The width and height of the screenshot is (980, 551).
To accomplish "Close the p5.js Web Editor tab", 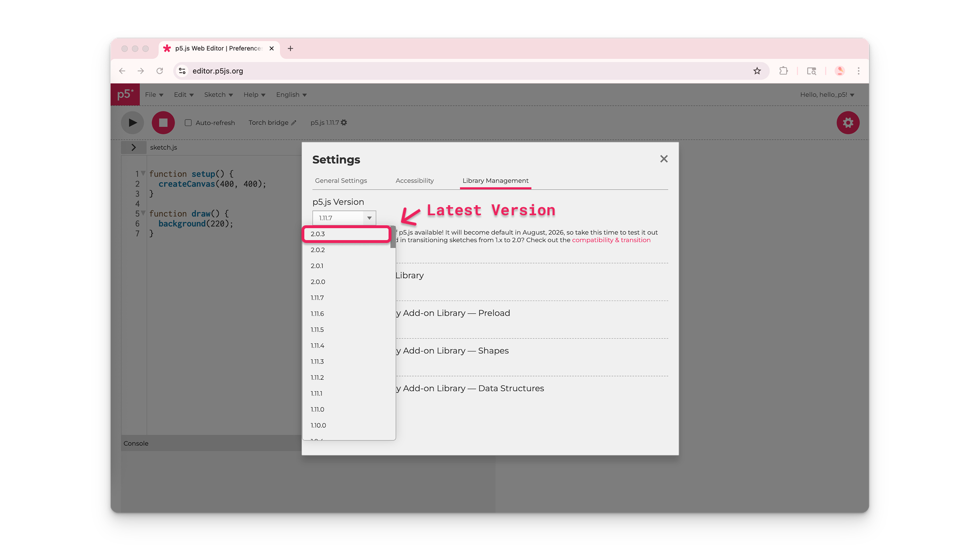I will 272,48.
